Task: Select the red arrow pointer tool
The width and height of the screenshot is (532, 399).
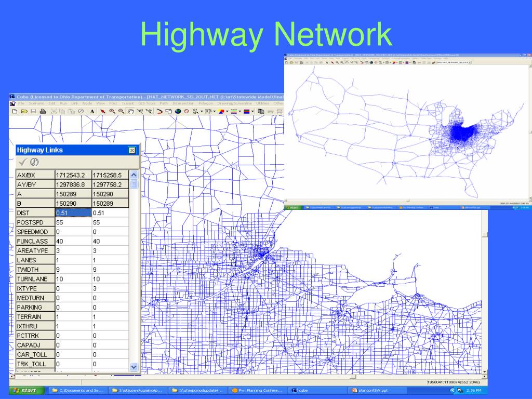Action: point(103,111)
